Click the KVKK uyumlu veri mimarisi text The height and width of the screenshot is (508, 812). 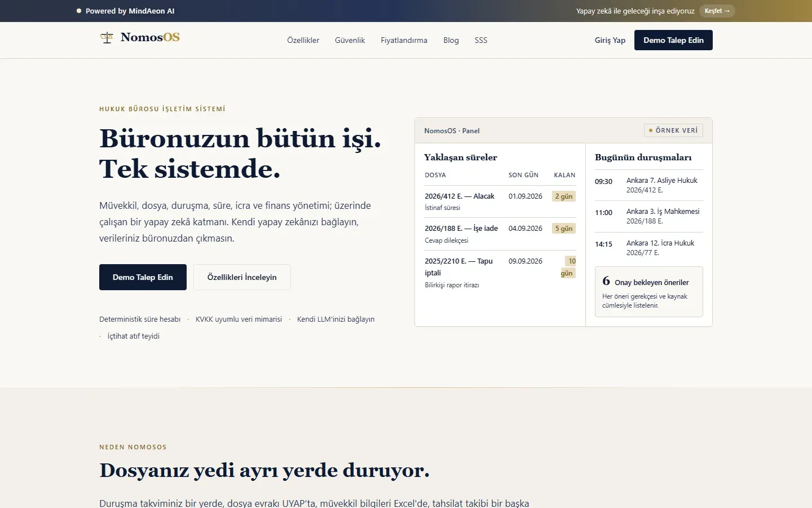(239, 319)
